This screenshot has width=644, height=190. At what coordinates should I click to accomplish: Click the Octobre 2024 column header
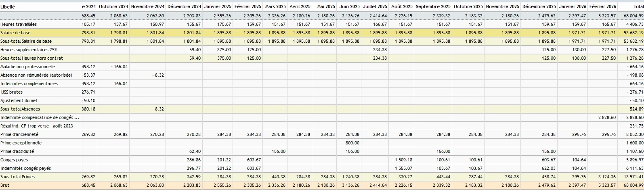[113, 6]
